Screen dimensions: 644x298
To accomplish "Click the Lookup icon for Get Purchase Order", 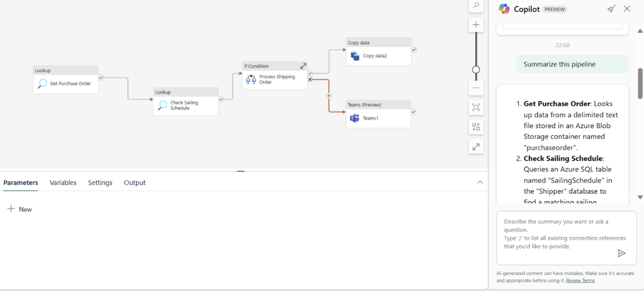I will click(42, 84).
